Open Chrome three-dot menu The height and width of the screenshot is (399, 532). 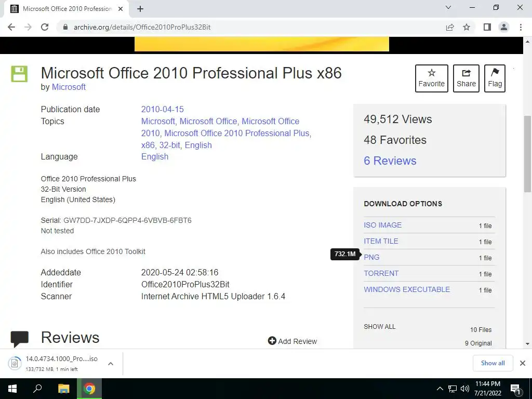coord(521,27)
